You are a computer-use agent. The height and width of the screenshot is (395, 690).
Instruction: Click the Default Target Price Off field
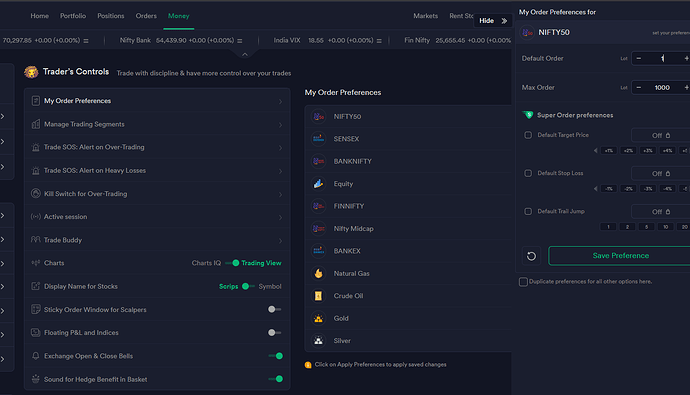[661, 135]
